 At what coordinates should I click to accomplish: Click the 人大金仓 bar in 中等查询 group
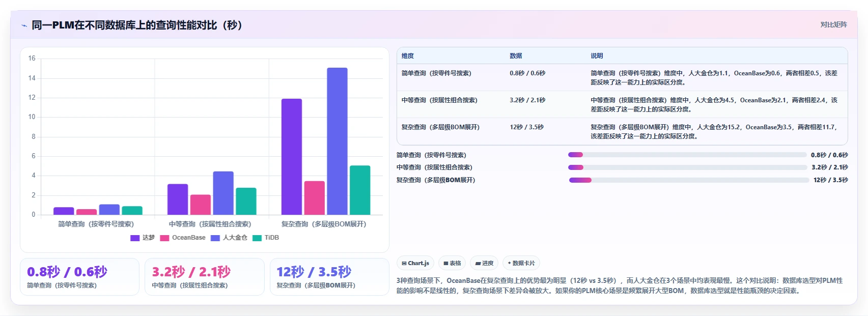223,193
